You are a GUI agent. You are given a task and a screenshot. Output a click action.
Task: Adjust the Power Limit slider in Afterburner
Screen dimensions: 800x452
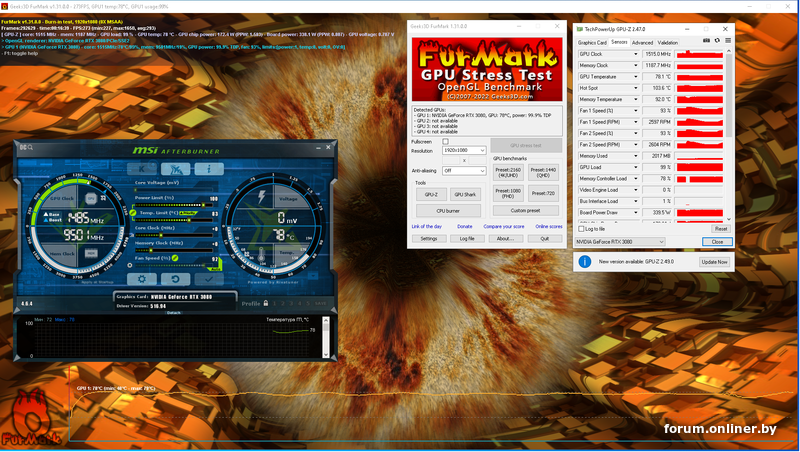(x=173, y=205)
